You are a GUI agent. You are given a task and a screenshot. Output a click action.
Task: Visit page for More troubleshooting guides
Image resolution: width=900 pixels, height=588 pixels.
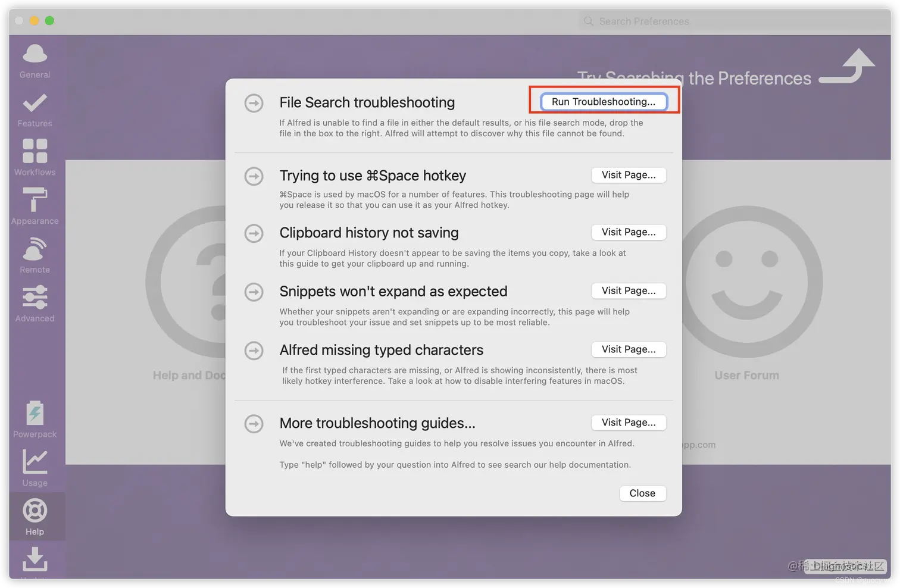629,423
